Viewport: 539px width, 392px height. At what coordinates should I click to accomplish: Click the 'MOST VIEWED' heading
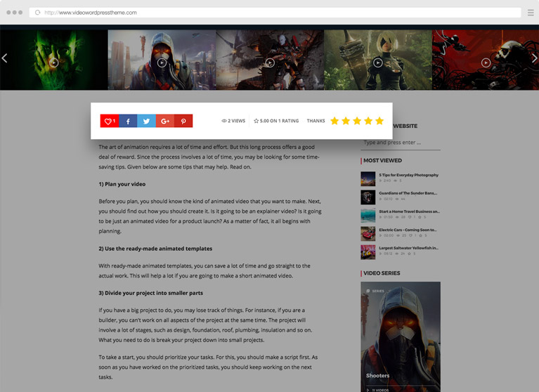click(x=382, y=160)
